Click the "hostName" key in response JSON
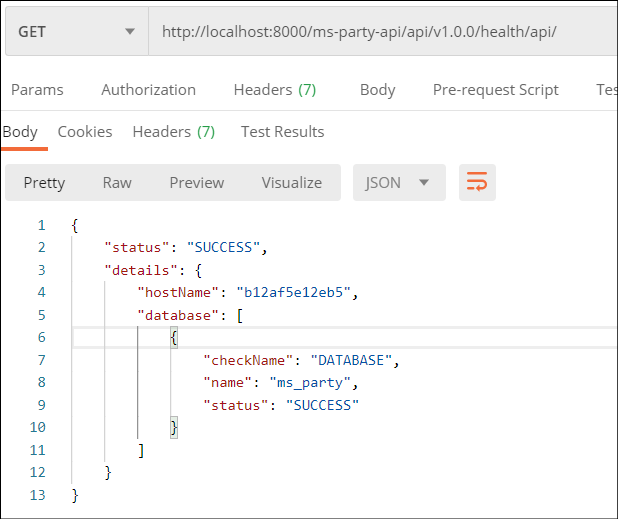Screen dimensions: 618x519 pyautogui.click(x=175, y=292)
